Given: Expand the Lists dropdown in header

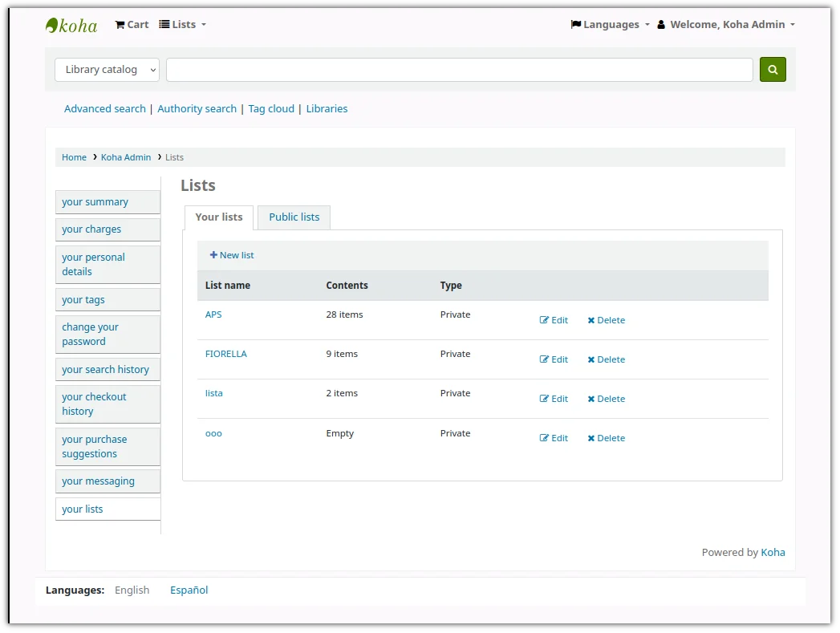Looking at the screenshot, I should pos(183,25).
